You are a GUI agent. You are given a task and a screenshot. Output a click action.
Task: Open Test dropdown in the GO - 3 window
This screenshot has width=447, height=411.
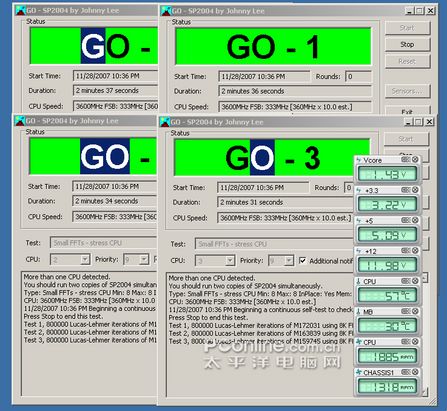tap(274, 244)
